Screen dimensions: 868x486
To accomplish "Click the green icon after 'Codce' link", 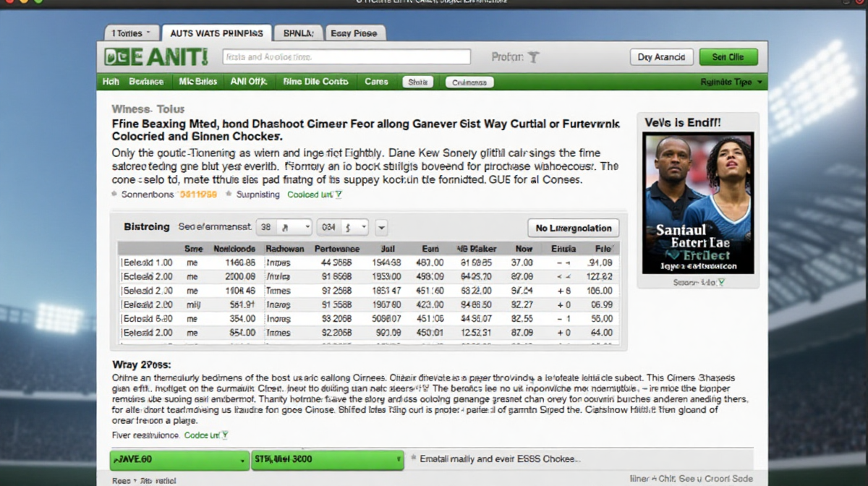I will pos(224,435).
